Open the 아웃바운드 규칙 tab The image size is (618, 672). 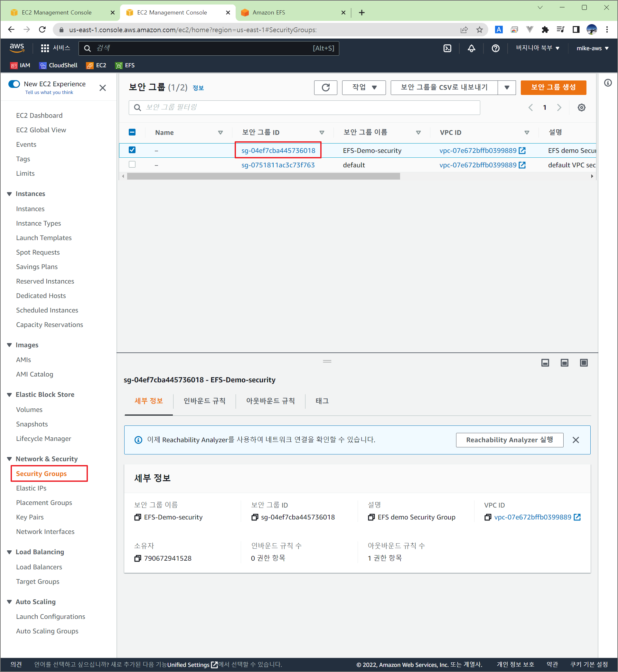[270, 401]
